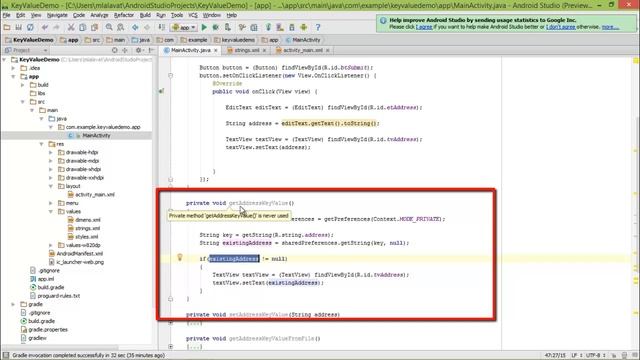The height and width of the screenshot is (360, 640).
Task: Click the navigate Forward arrow icon
Action: pos(147,27)
